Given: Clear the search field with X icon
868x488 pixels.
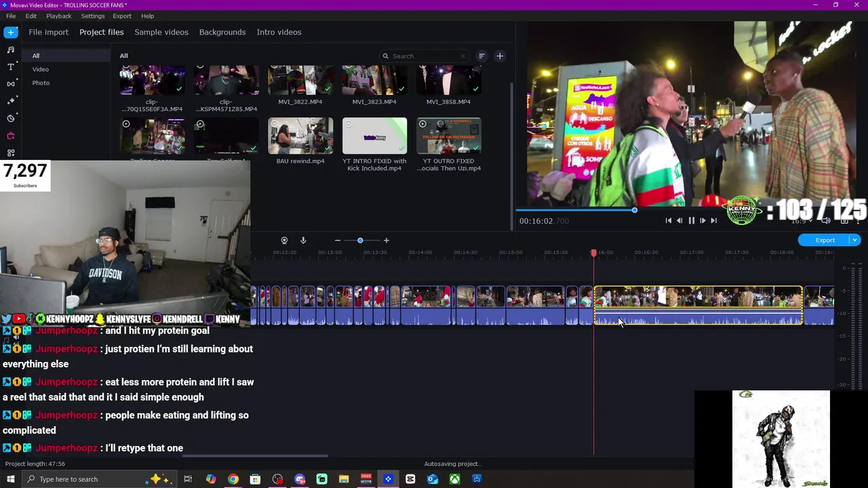Looking at the screenshot, I should coord(463,56).
